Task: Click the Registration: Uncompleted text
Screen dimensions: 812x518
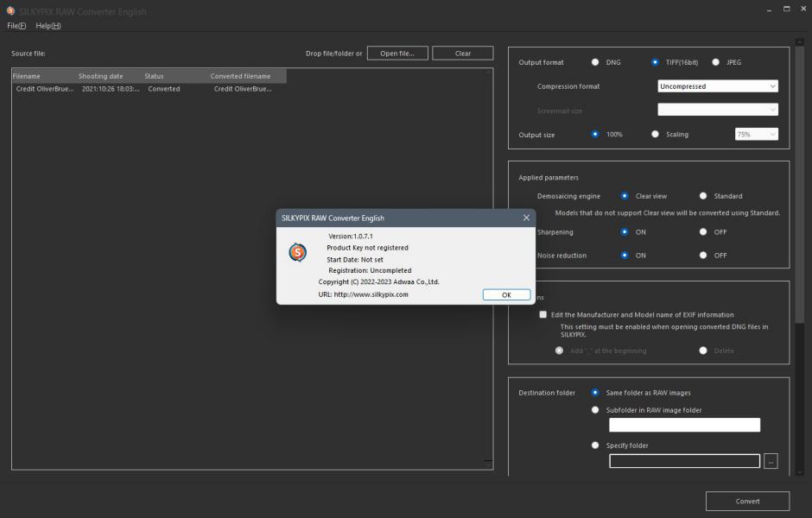Action: coord(370,270)
